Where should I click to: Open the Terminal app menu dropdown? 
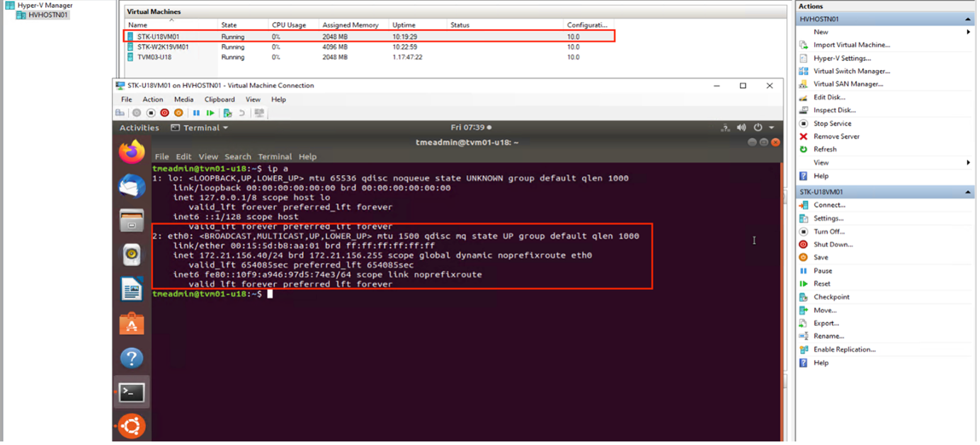click(x=200, y=128)
